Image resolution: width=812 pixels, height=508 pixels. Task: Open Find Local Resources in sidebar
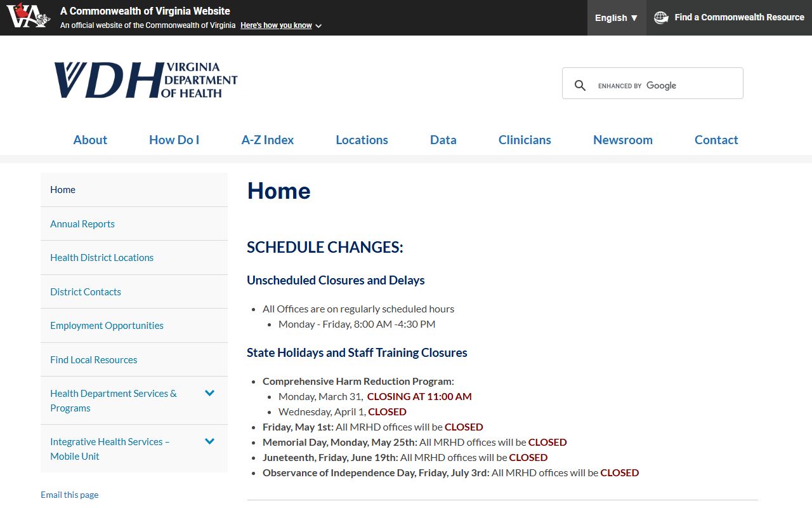tap(93, 359)
